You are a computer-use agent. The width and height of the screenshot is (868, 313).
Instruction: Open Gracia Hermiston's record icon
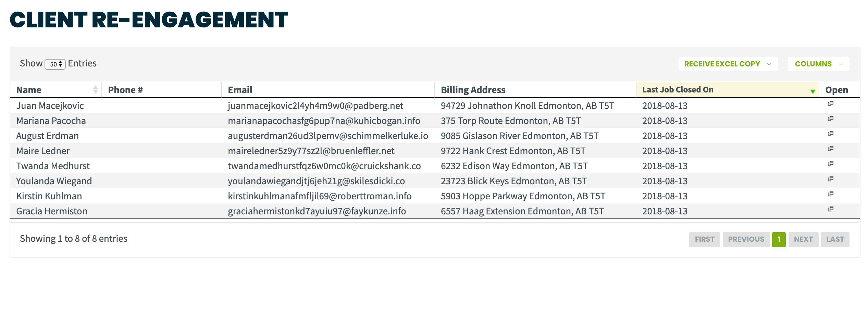[830, 209]
